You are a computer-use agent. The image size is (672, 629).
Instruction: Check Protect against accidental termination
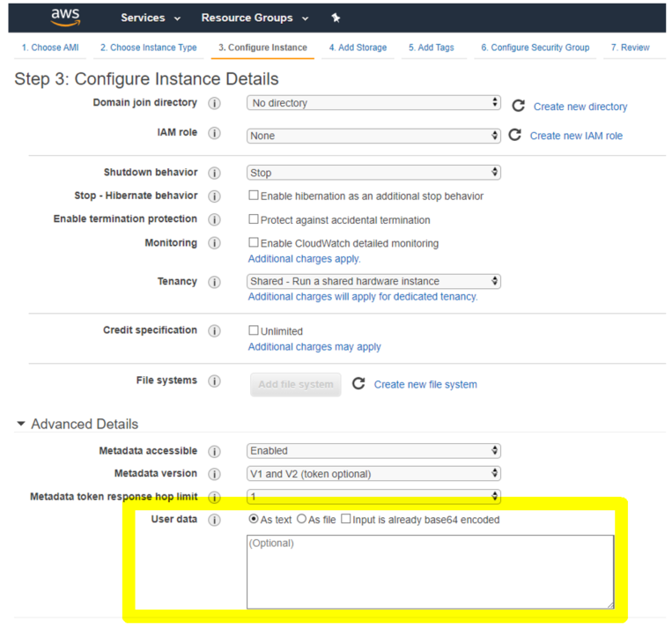(x=254, y=219)
